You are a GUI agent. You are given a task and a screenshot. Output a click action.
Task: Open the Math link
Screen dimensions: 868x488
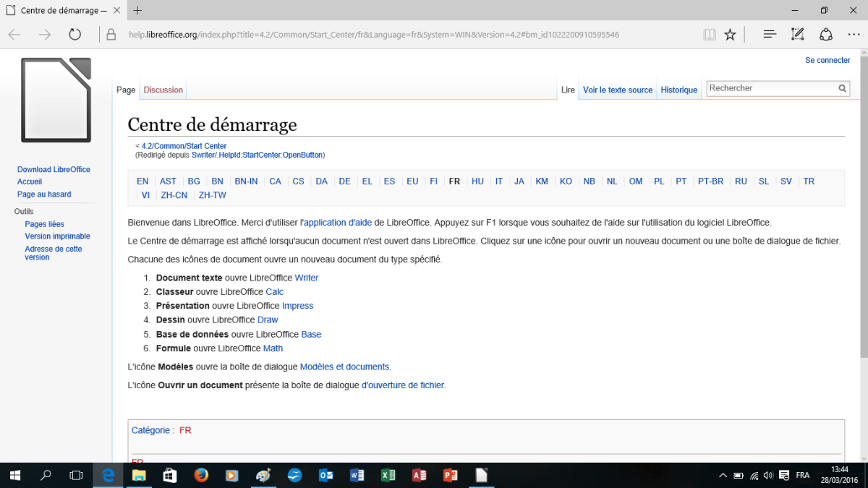pos(273,348)
